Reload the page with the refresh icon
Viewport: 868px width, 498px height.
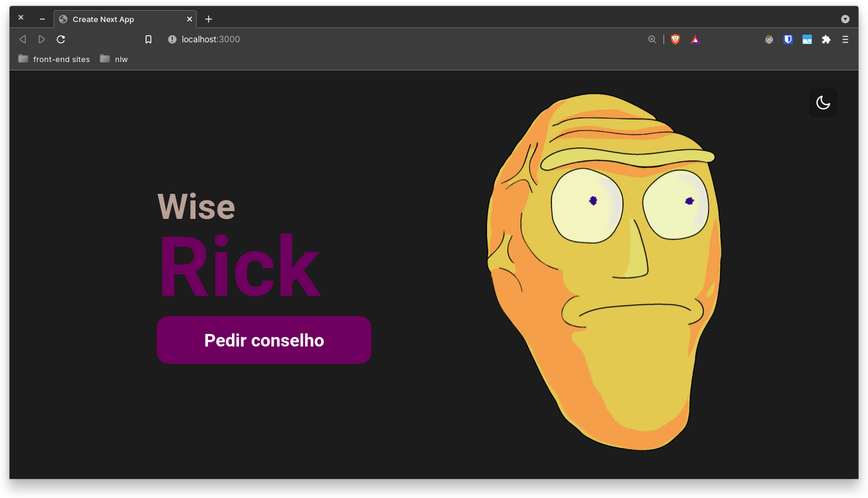61,39
